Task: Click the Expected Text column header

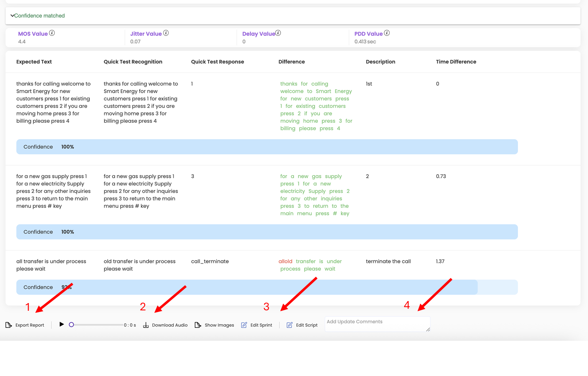Action: (x=34, y=62)
